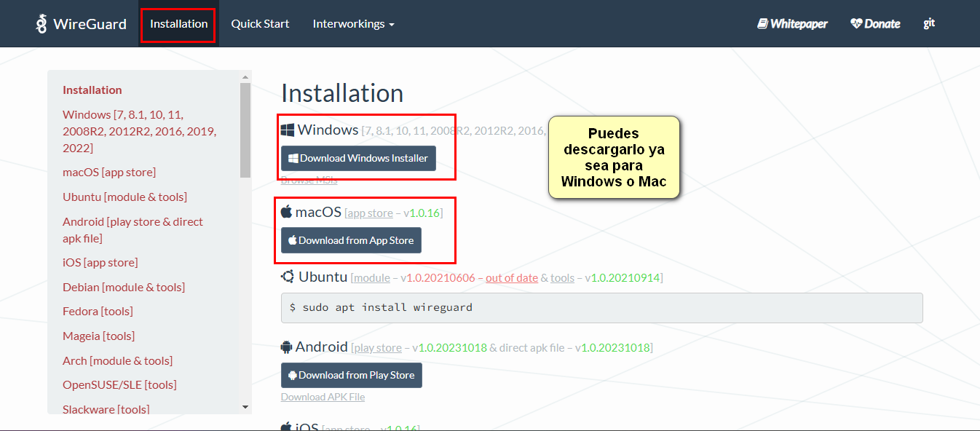Click Download Windows Installer
Viewport: 980px width, 431px height.
pyautogui.click(x=358, y=158)
